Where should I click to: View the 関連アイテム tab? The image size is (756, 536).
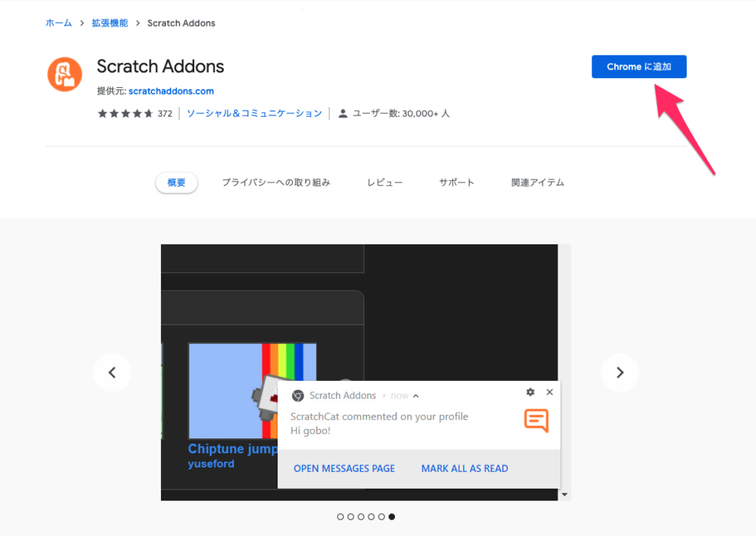click(x=537, y=182)
